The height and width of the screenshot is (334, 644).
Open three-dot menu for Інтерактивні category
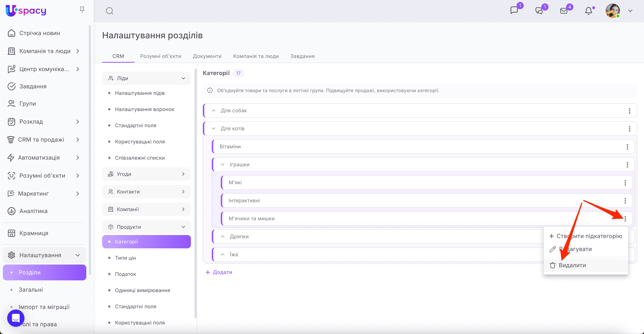(625, 201)
